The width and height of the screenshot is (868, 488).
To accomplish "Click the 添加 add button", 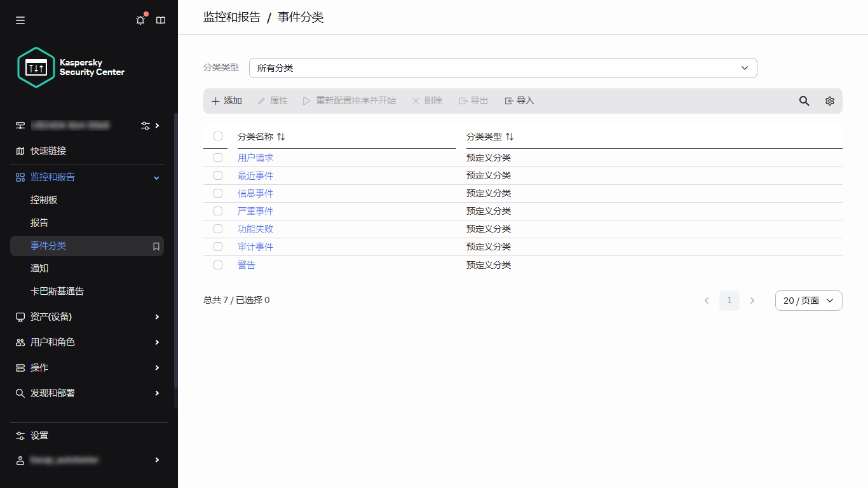I will pyautogui.click(x=226, y=100).
